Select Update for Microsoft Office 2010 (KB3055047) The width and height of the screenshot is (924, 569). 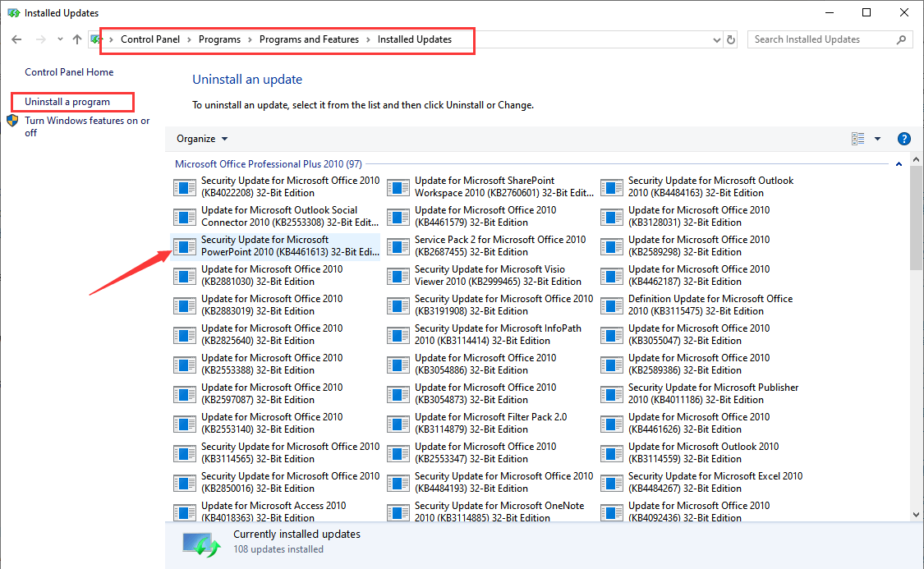click(x=702, y=334)
